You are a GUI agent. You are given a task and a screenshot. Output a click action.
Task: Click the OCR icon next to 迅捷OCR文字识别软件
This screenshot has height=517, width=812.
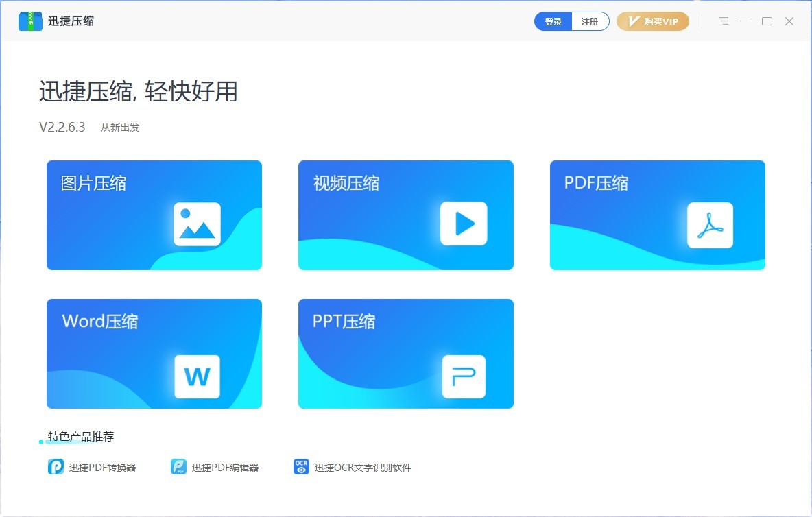[x=300, y=466]
